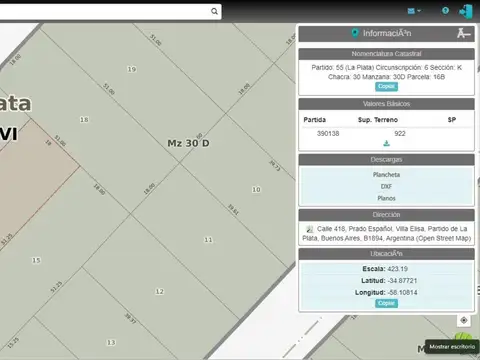Viewport: 480px width, 360px height.
Task: Open the Plancheta download
Action: [386, 175]
